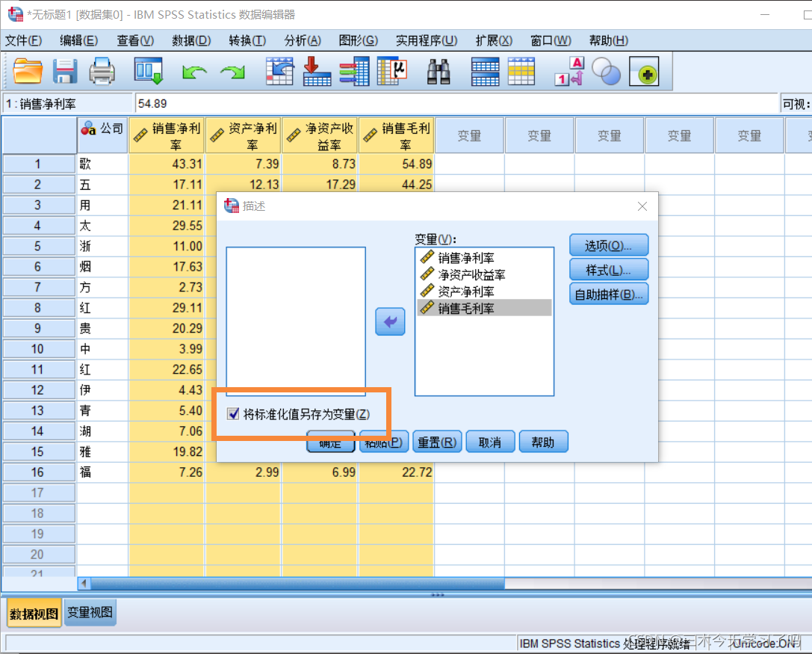Save the dataset with the floppy disk icon
The image size is (812, 654).
(65, 71)
